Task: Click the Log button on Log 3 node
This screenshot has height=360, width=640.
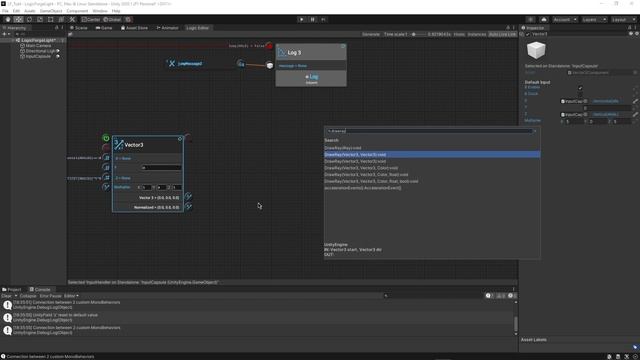Action: 311,77
